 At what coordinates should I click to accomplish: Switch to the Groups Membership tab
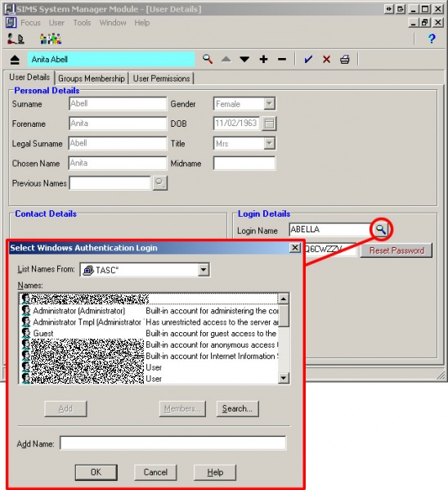[x=92, y=79]
